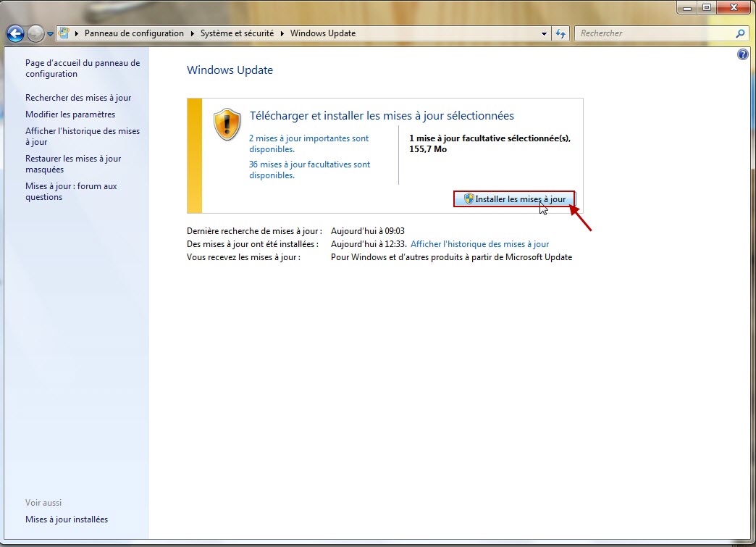Viewport: 756px width, 547px height.
Task: Open 2 mises à jour importantes link
Action: coord(308,143)
